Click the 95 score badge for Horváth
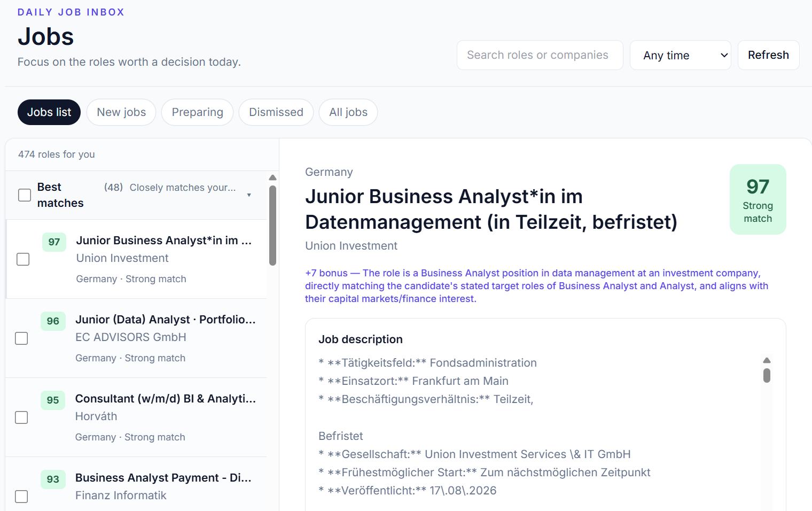 (53, 400)
